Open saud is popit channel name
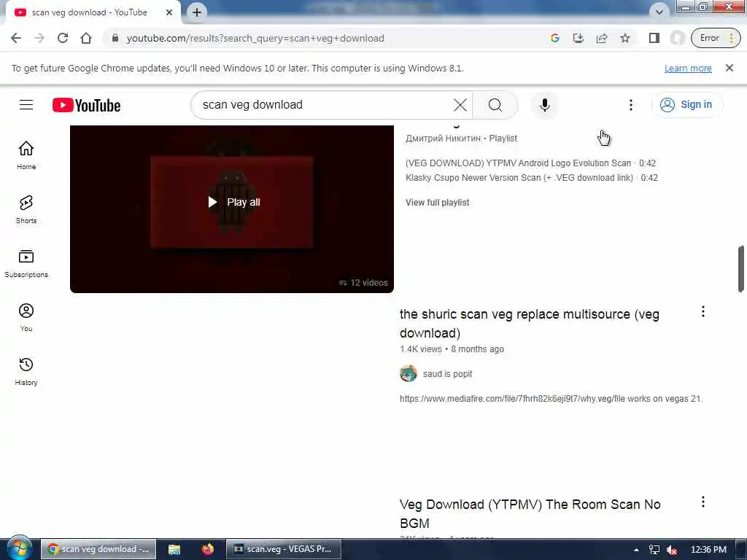The image size is (747, 560). click(x=447, y=374)
